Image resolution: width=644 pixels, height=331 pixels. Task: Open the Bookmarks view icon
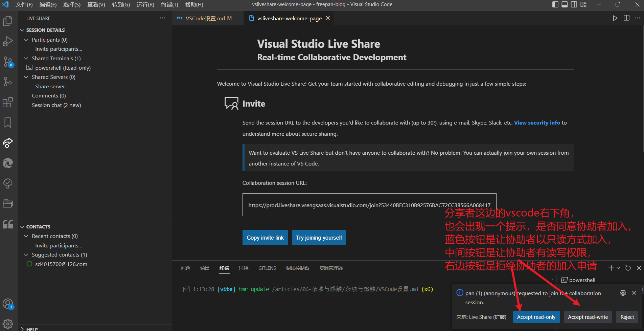(7, 123)
